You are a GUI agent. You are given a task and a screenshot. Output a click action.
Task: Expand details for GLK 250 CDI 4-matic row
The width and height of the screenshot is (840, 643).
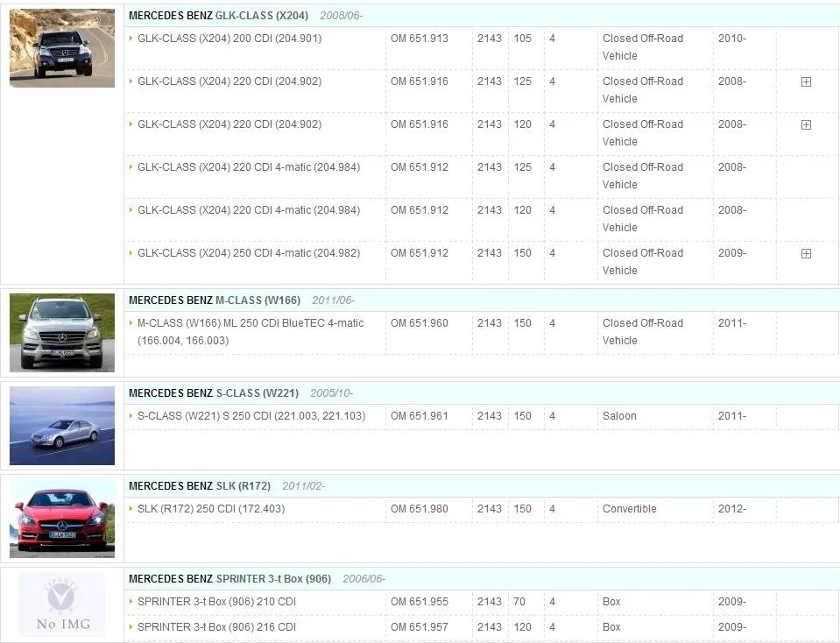pyautogui.click(x=806, y=253)
